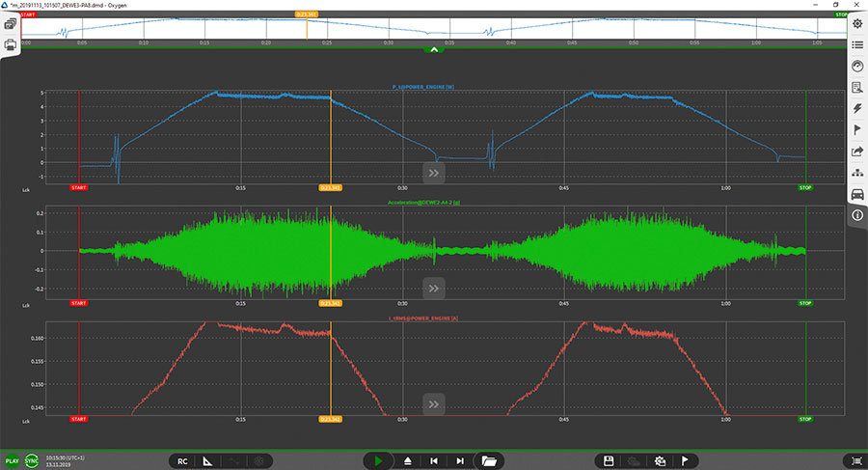Jump to the end with skip-forward button
Image resolution: width=868 pixels, height=470 pixels.
tap(459, 461)
